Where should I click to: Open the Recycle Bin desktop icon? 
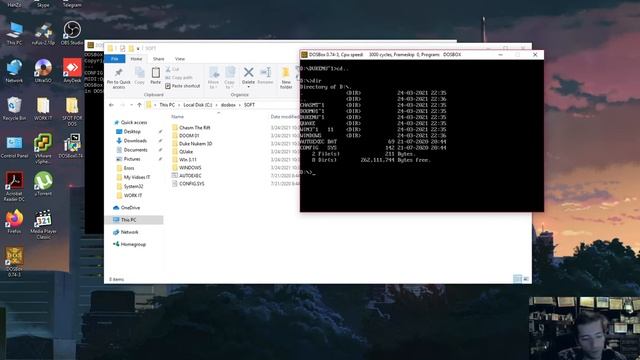[x=14, y=109]
